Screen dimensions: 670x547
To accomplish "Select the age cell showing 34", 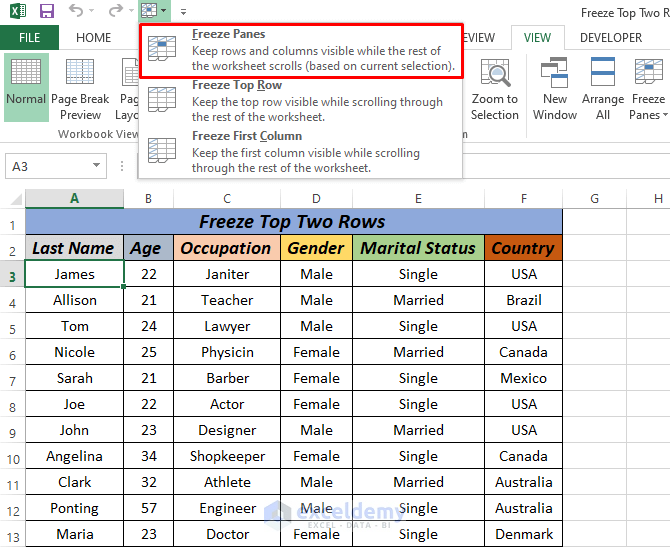I will pos(148,456).
